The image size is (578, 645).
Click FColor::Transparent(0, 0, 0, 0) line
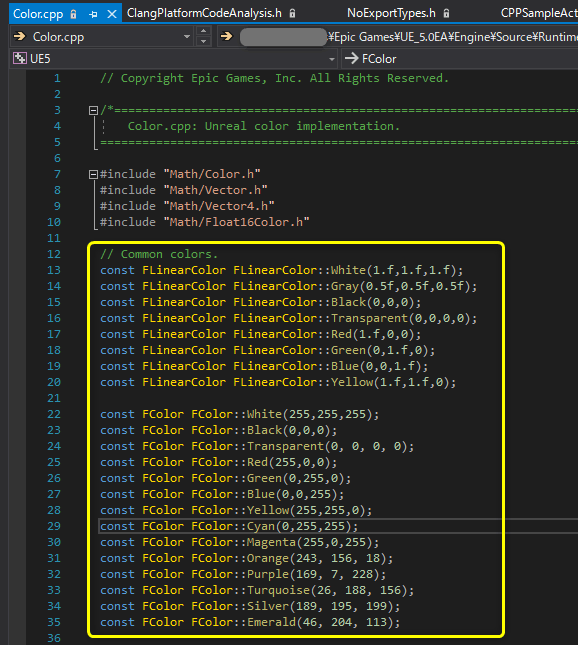[257, 446]
